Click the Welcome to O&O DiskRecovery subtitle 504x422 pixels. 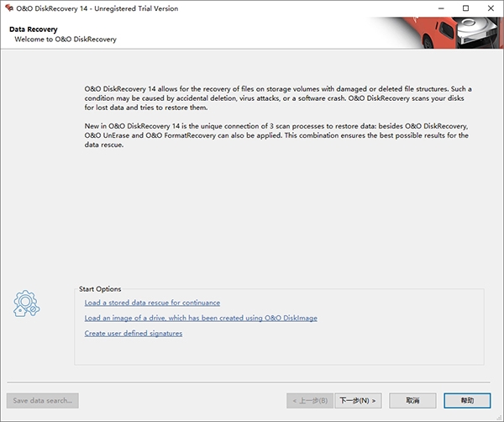tap(66, 40)
